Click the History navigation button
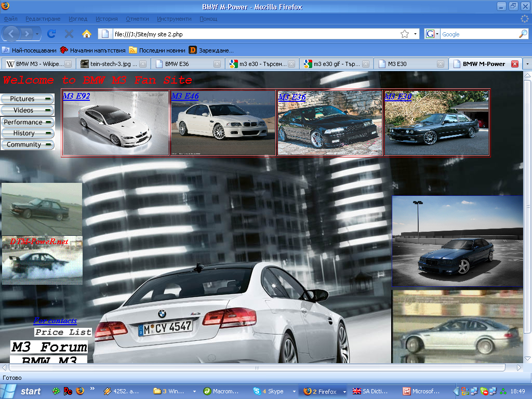 point(28,133)
